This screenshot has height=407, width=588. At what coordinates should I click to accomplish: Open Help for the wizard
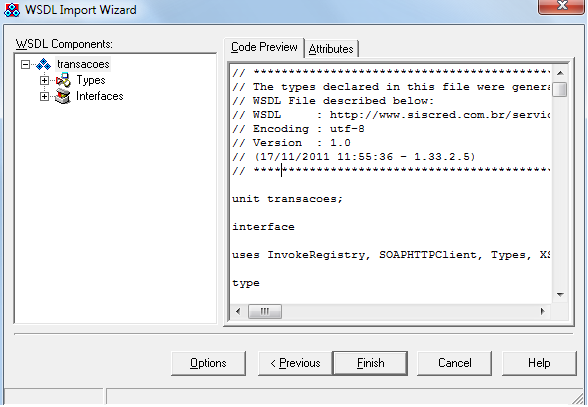point(539,363)
